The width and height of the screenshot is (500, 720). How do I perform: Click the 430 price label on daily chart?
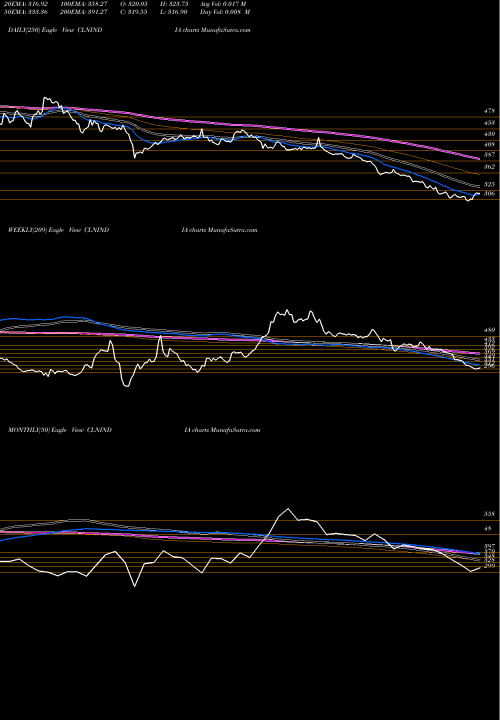tap(489, 134)
